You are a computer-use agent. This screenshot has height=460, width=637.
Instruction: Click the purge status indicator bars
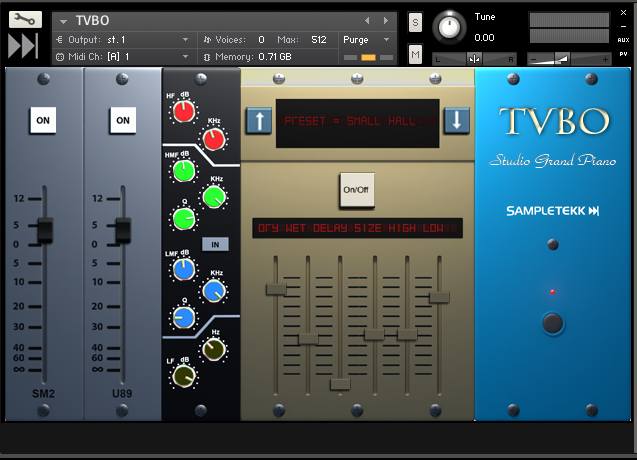pyautogui.click(x=368, y=57)
